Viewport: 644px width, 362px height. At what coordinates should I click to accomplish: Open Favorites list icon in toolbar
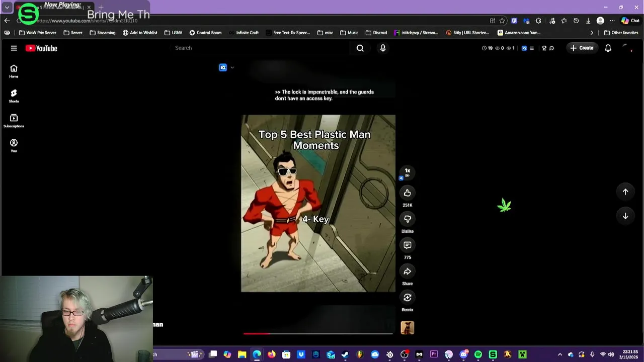click(563, 21)
